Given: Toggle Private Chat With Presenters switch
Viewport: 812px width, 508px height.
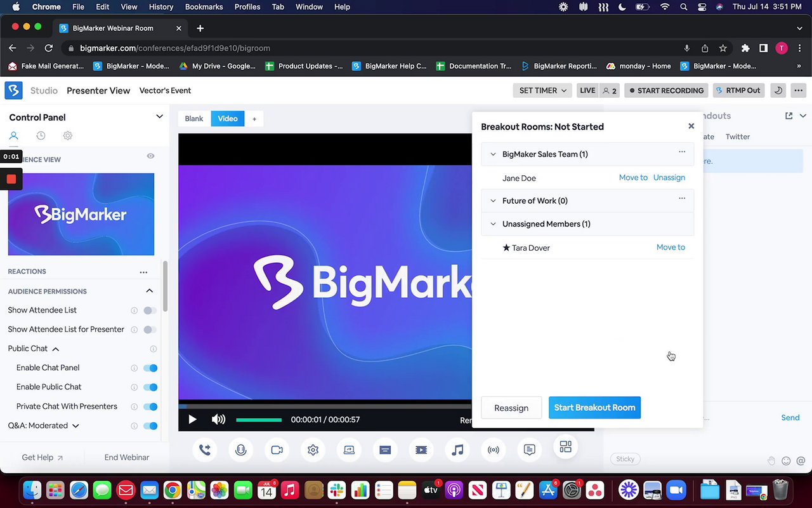Looking at the screenshot, I should 150,406.
